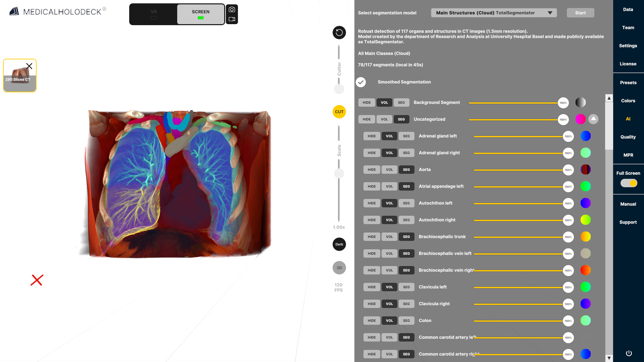This screenshot has height=362, width=644.
Task: Click Start to run segmentation
Action: click(580, 13)
